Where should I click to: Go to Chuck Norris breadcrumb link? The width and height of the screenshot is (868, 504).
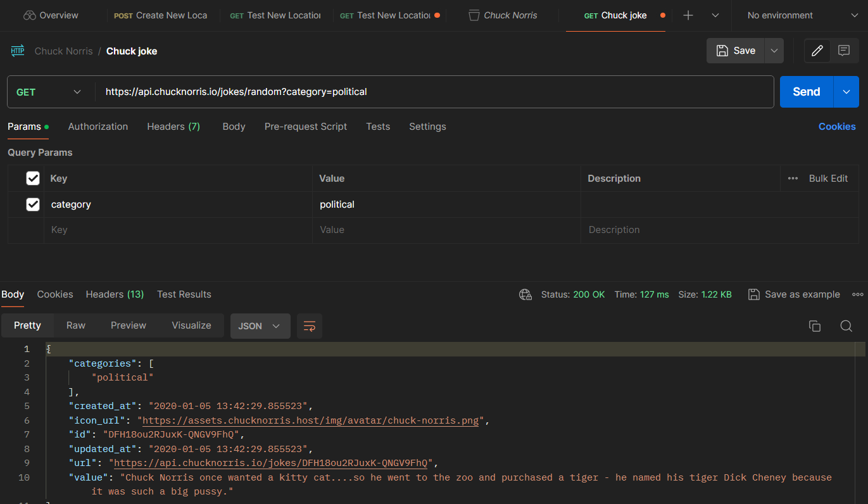[63, 51]
